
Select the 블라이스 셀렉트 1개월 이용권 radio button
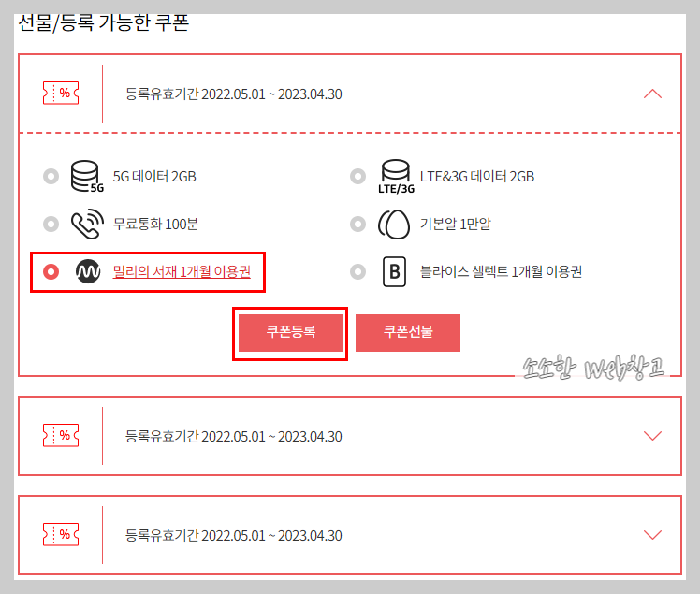(x=358, y=271)
